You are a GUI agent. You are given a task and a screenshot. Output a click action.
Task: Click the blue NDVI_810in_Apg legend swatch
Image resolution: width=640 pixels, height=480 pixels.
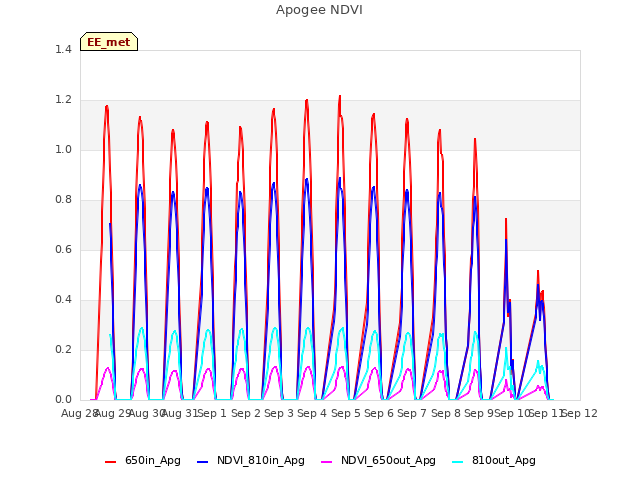[x=202, y=462]
